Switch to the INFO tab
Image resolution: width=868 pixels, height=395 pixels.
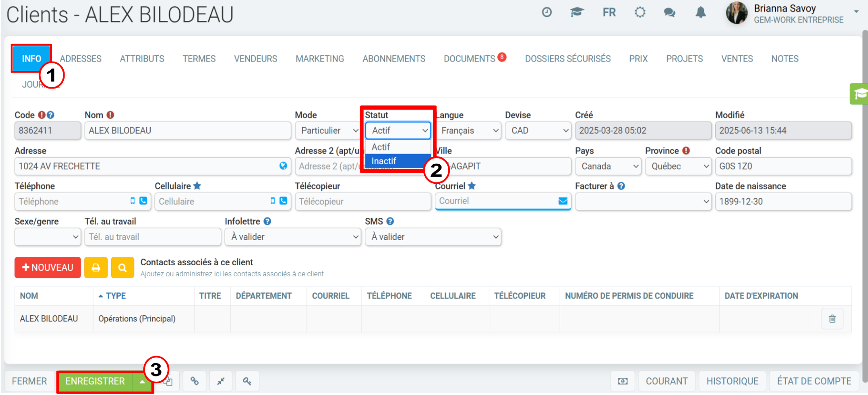click(31, 58)
